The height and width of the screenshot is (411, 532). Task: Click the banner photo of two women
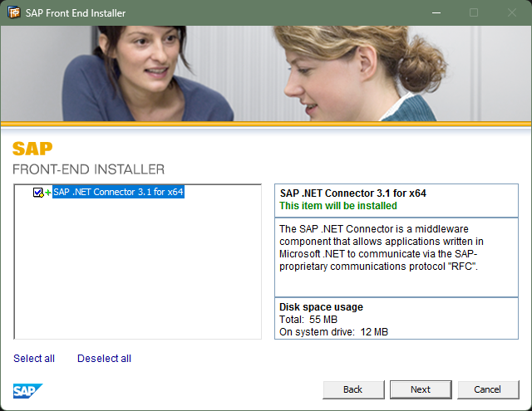266,74
